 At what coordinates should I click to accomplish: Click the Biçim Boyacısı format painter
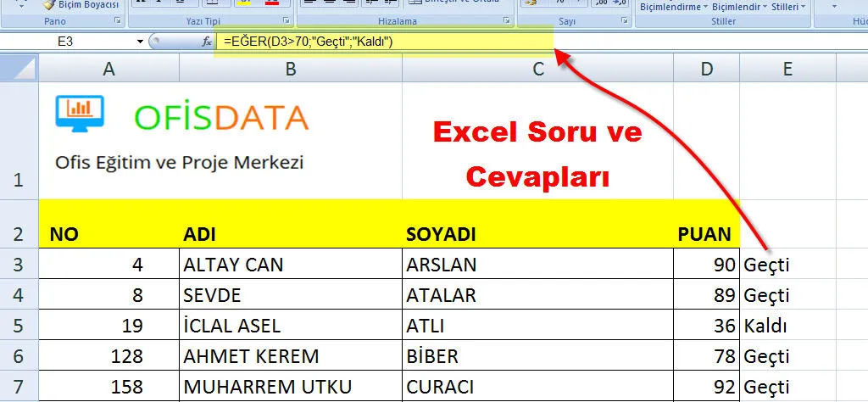81,4
